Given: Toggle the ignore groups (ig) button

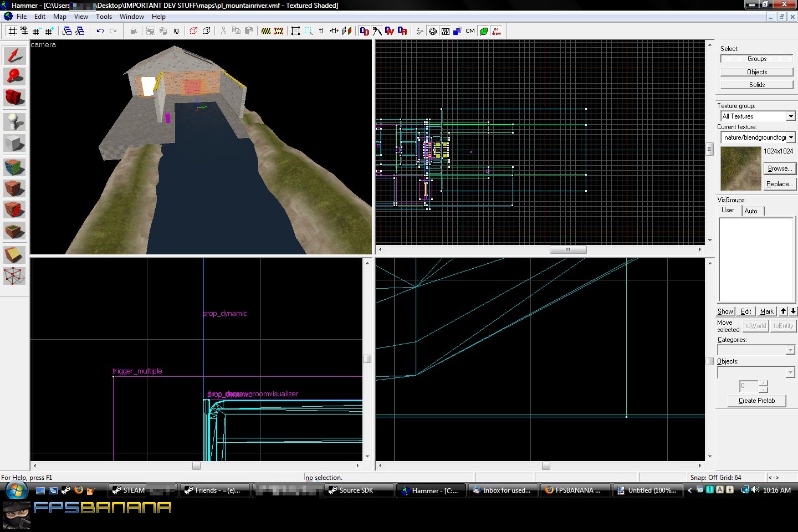Looking at the screenshot, I should pyautogui.click(x=176, y=31).
